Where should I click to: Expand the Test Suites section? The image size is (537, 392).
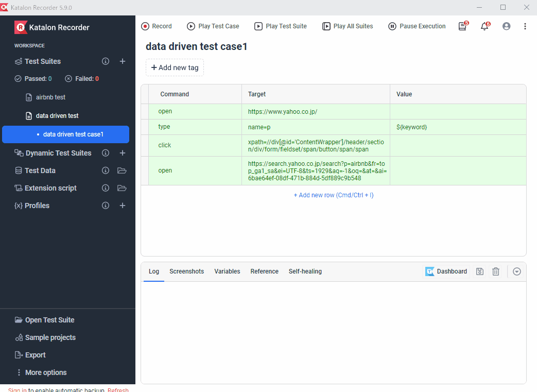tap(42, 61)
